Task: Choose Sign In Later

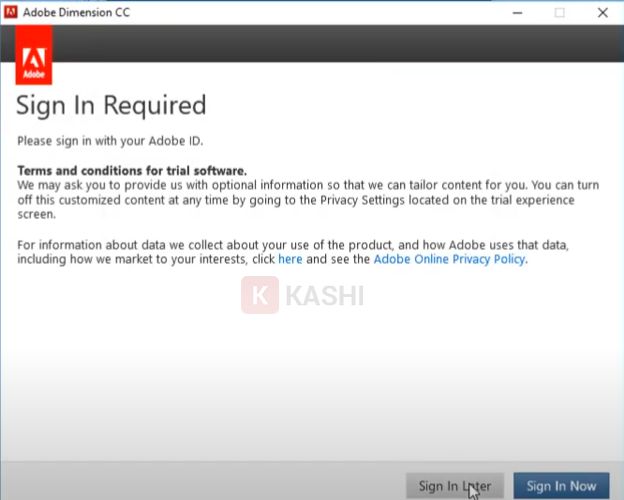Action: (455, 486)
